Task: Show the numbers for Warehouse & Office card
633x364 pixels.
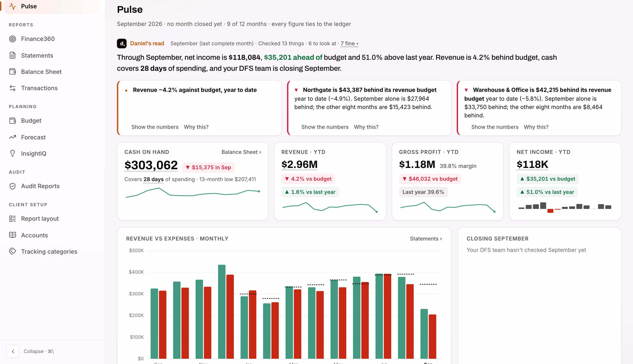Action: coord(495,127)
